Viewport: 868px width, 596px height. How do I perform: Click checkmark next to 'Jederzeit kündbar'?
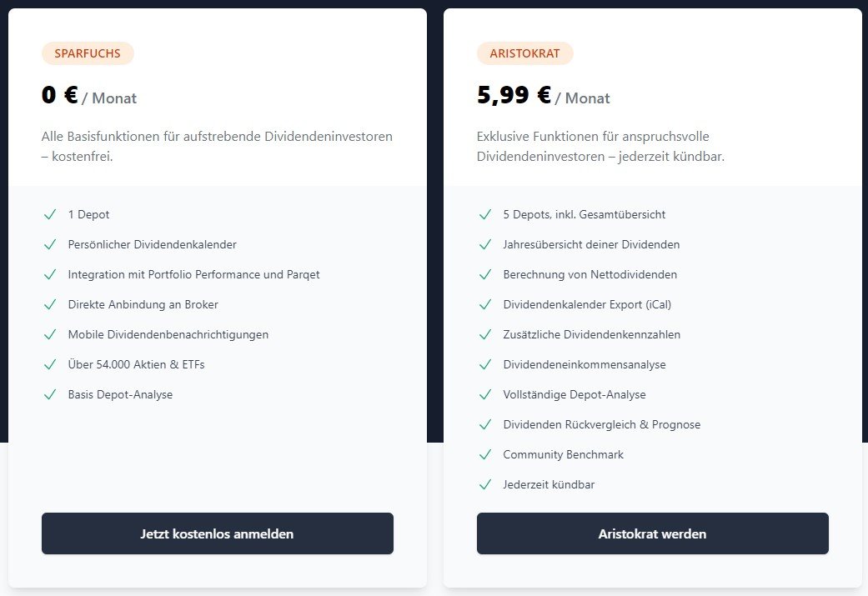(x=485, y=484)
